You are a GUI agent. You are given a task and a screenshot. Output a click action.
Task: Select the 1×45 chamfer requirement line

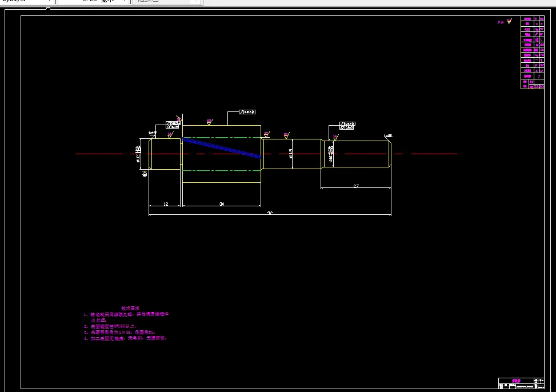point(119,332)
